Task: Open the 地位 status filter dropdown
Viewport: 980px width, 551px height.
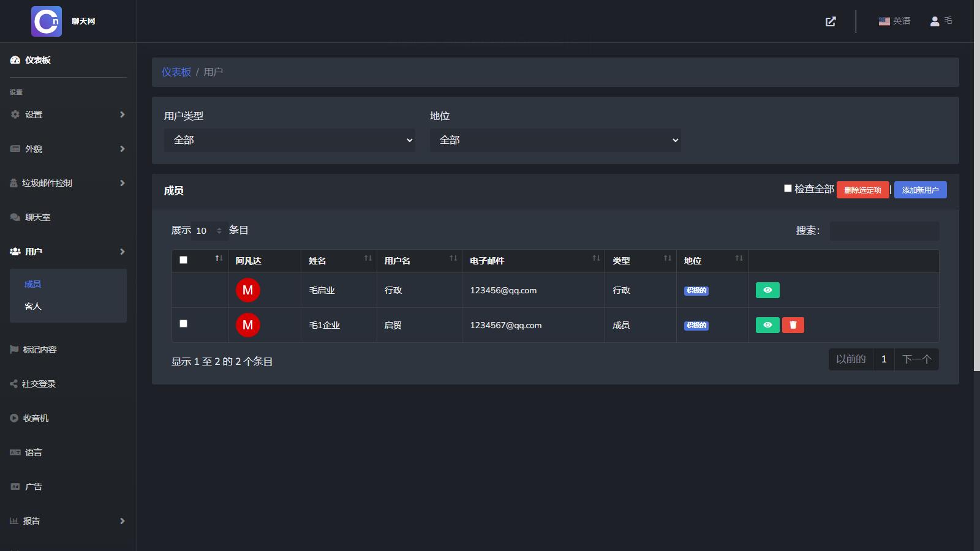Action: click(x=555, y=140)
